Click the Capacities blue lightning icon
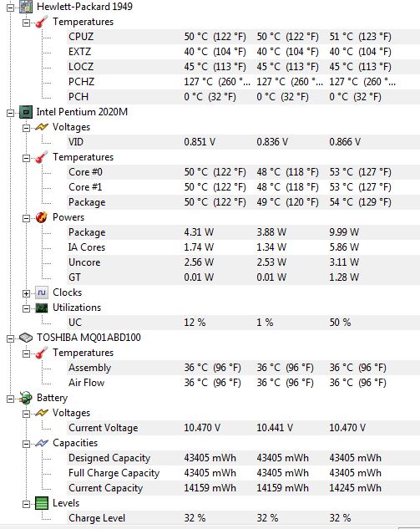This screenshot has width=420, height=529. click(x=42, y=443)
